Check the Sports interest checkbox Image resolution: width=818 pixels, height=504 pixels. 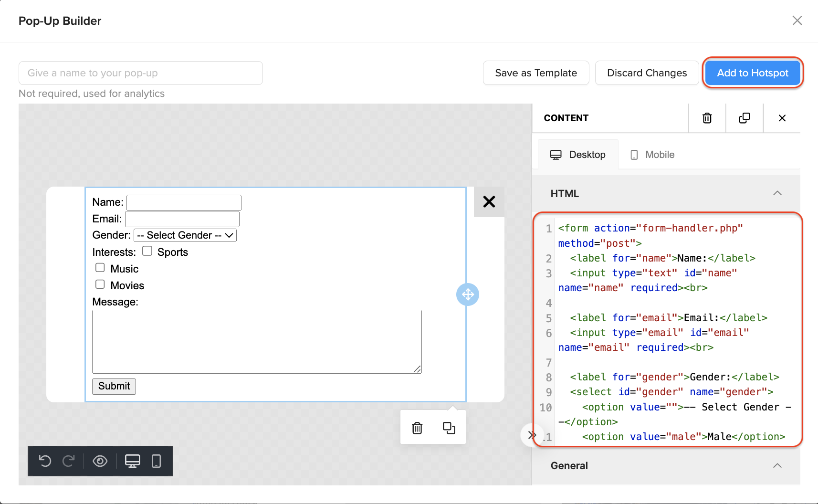click(x=147, y=251)
